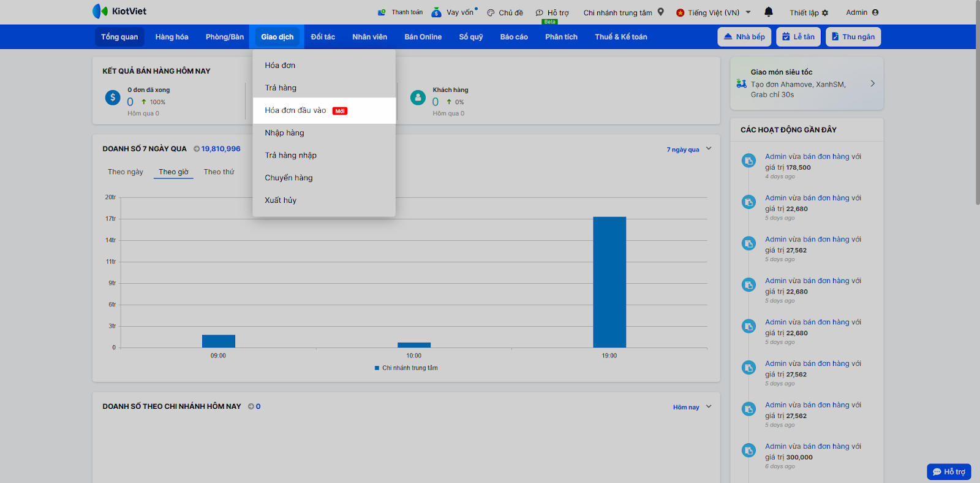Click the Thiết lập settings link
The height and width of the screenshot is (483, 980).
click(x=809, y=13)
